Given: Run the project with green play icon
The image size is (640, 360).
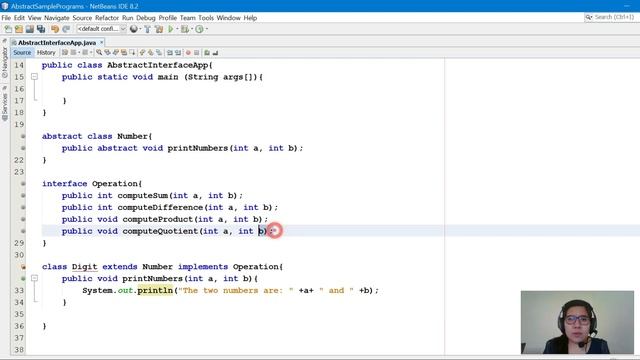Looking at the screenshot, I should coord(171,29).
